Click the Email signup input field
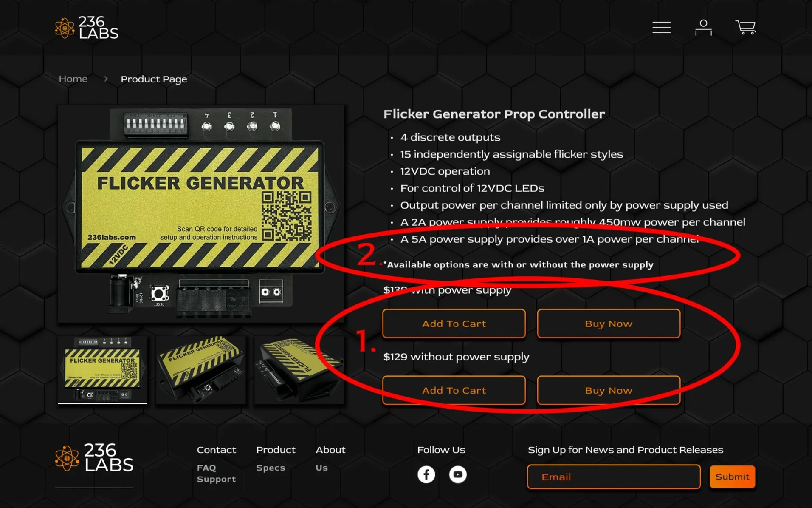812x508 pixels. (614, 477)
